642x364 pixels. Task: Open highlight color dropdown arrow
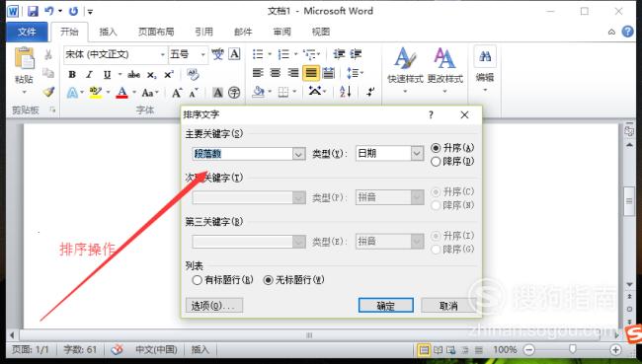pos(108,93)
